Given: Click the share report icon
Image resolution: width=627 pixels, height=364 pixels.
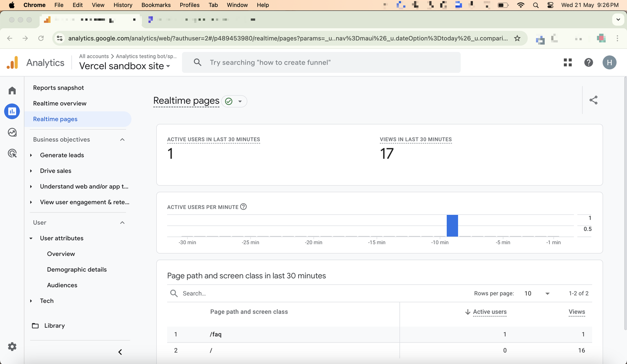Looking at the screenshot, I should pos(594,100).
